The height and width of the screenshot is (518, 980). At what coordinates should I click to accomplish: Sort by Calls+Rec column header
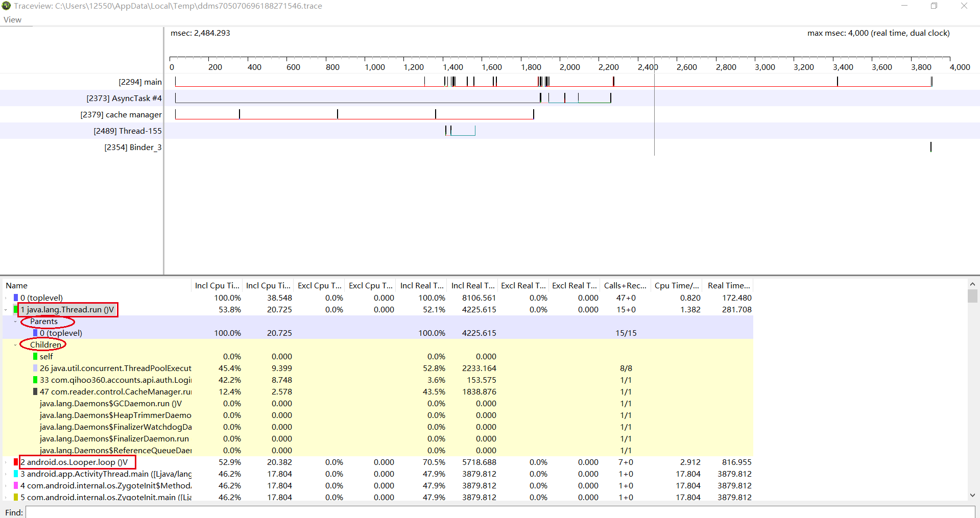[625, 286]
